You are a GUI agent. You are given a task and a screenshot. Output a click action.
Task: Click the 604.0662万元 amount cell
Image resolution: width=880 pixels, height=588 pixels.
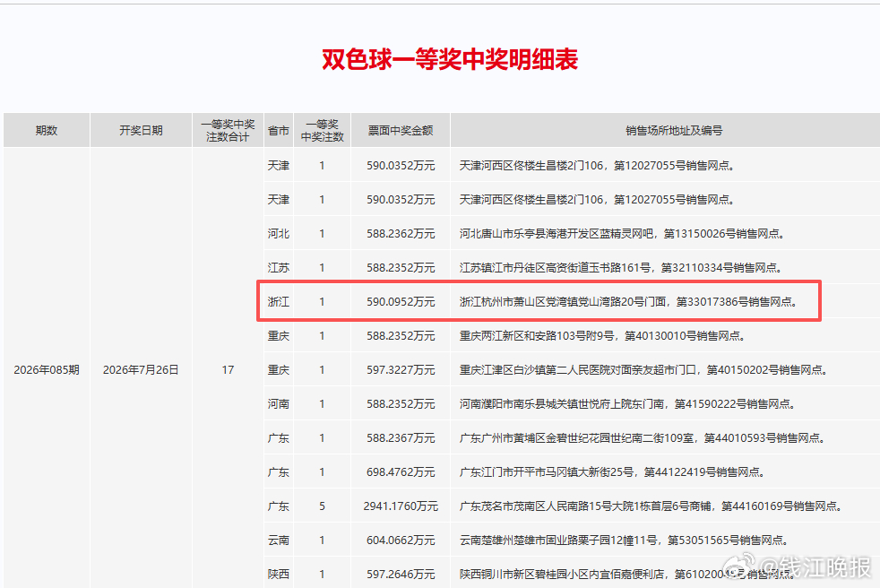click(x=401, y=540)
